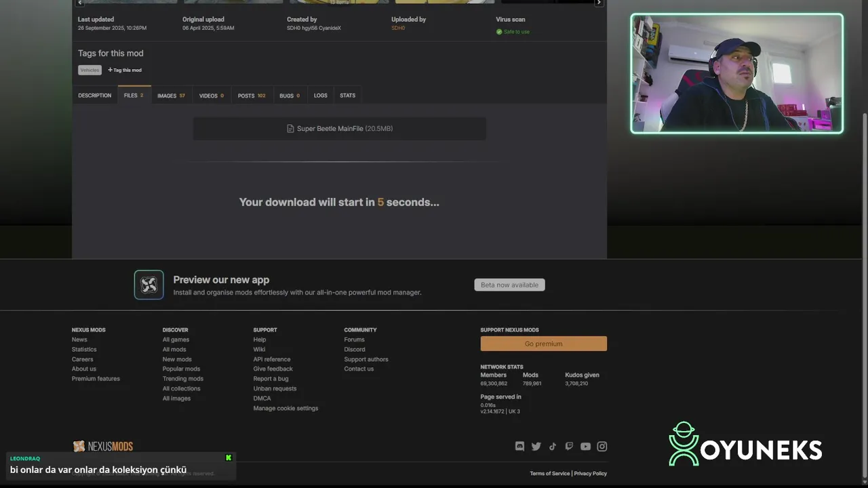Open the All images link
This screenshot has width=868, height=488.
coord(176,399)
